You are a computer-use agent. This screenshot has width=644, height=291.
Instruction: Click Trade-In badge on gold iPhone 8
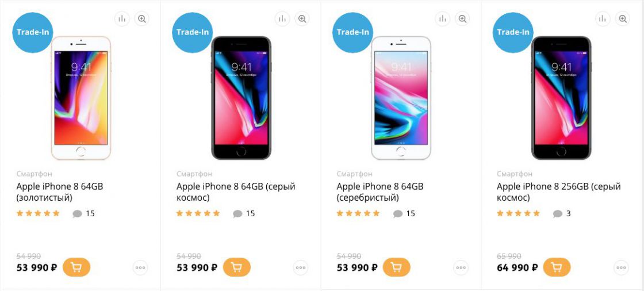(32, 32)
